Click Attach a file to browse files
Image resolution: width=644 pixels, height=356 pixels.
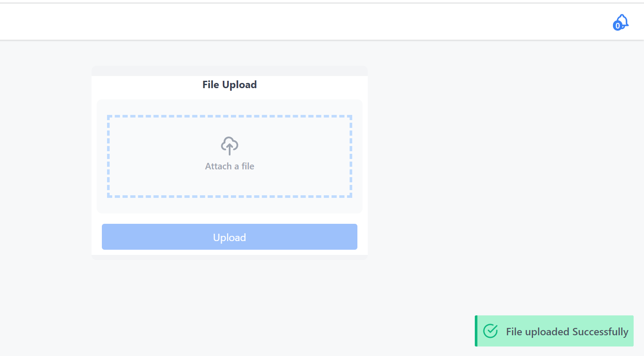(x=229, y=166)
